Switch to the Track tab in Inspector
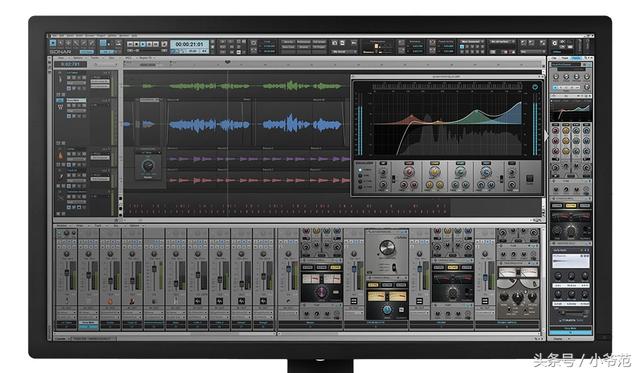 tap(565, 58)
